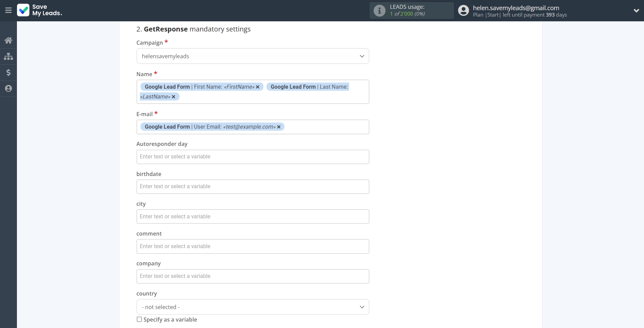
Task: Focus the city input field
Action: tap(253, 217)
